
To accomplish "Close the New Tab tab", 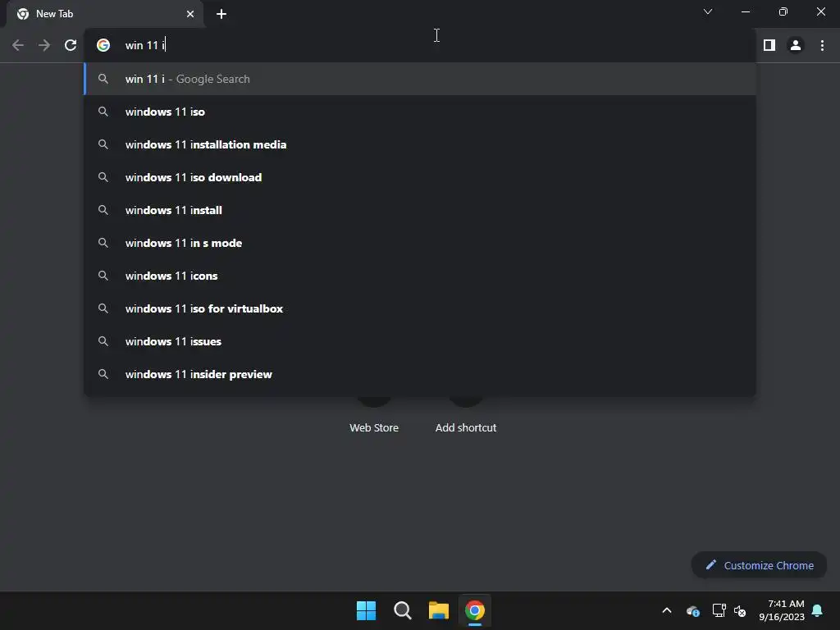I will click(x=190, y=14).
